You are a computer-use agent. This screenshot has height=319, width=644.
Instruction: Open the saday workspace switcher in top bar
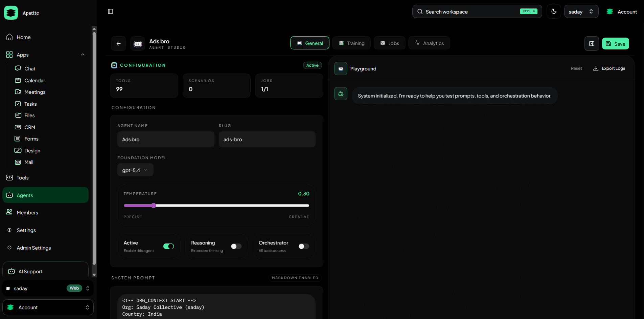(x=581, y=12)
